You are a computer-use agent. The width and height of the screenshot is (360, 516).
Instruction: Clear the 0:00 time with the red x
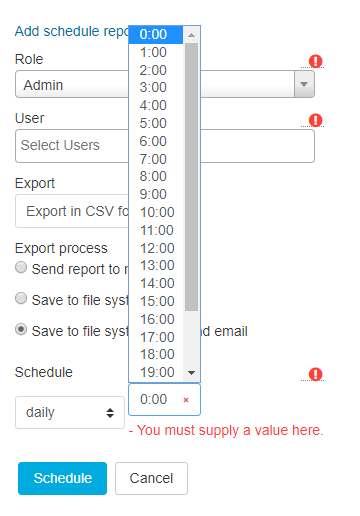point(186,400)
